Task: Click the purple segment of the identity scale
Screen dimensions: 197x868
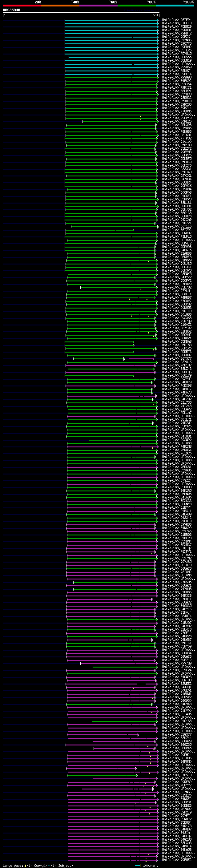Action: (99, 6)
